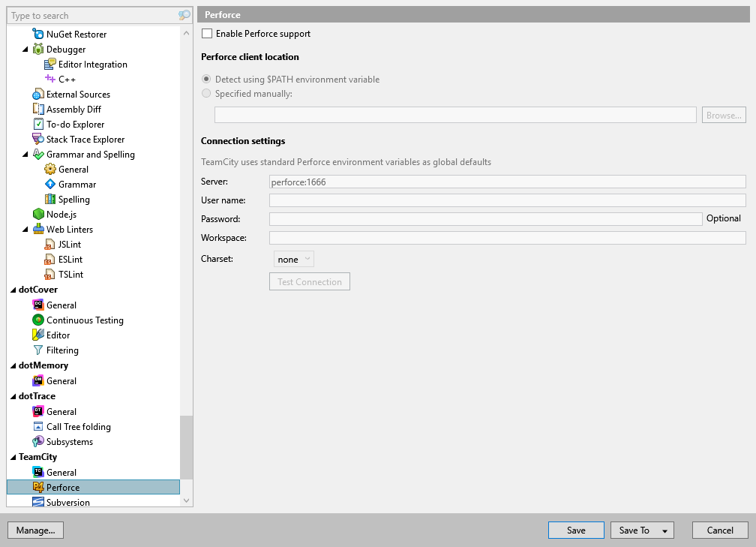Select the Node.js settings icon
The image size is (756, 547).
point(37,214)
